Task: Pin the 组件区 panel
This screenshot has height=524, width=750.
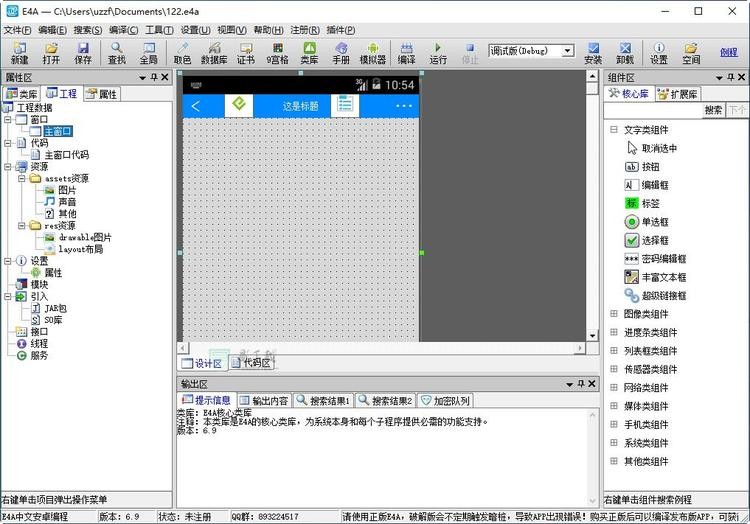Action: pyautogui.click(x=731, y=77)
